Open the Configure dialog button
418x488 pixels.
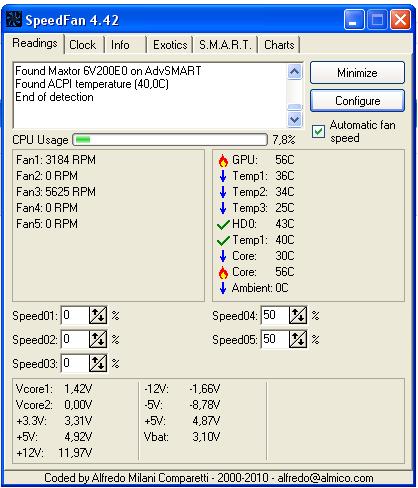(x=357, y=101)
